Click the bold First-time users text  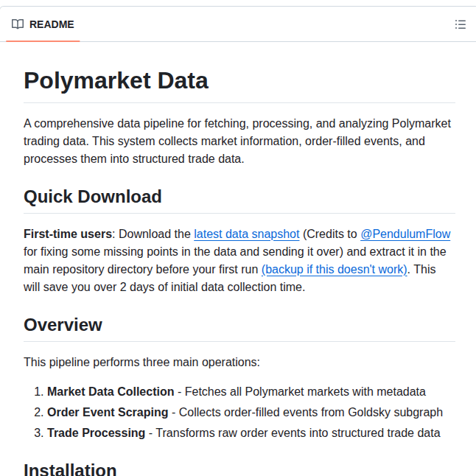point(68,234)
